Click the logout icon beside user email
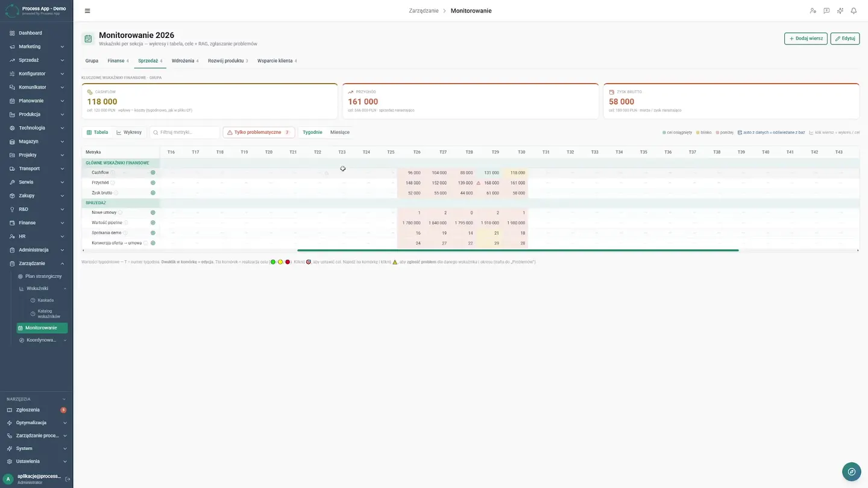 click(68, 479)
